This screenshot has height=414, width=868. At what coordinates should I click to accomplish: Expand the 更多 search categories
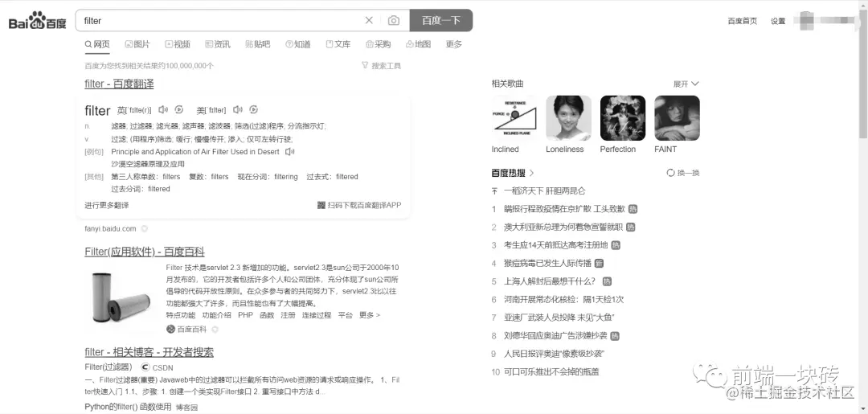click(454, 44)
